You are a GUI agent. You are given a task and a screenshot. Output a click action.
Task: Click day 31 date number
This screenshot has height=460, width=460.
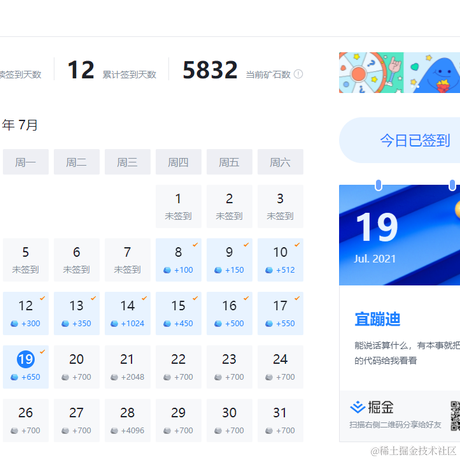tap(280, 413)
